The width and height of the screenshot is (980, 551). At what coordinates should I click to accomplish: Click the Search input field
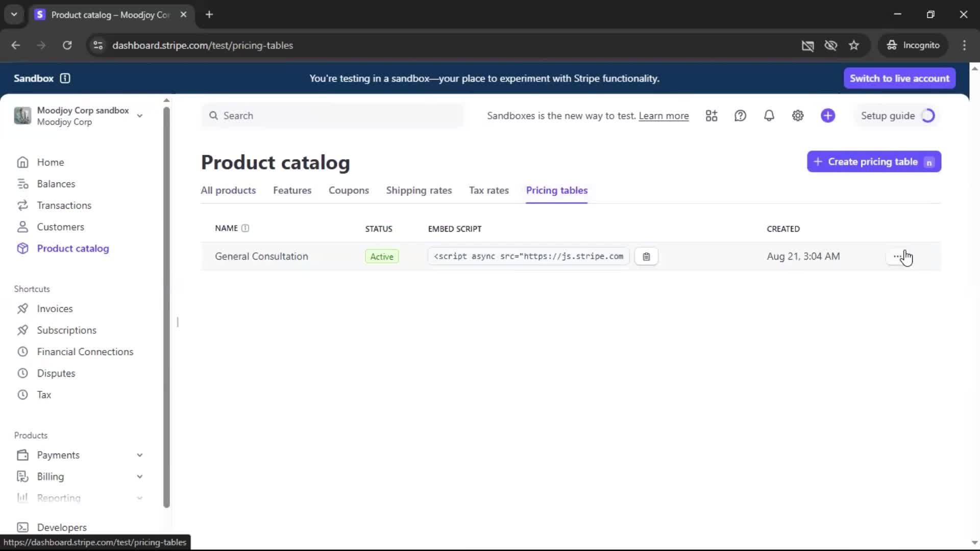[x=332, y=116]
